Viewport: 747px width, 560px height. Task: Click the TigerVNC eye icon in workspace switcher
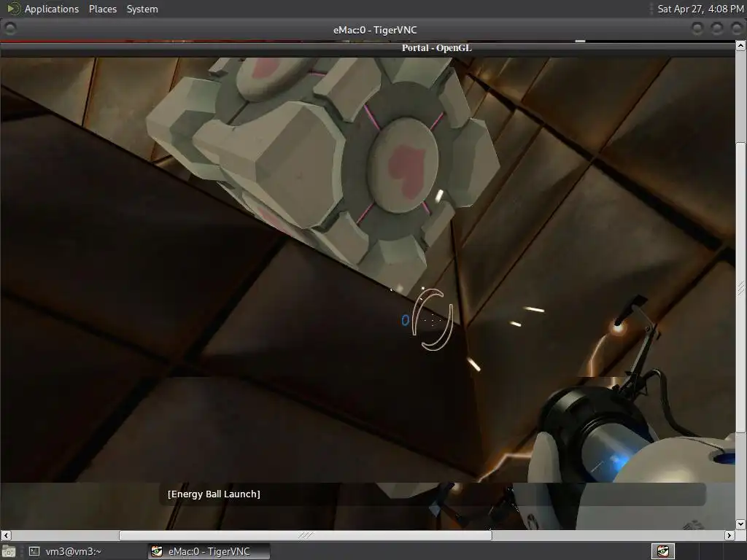point(662,551)
